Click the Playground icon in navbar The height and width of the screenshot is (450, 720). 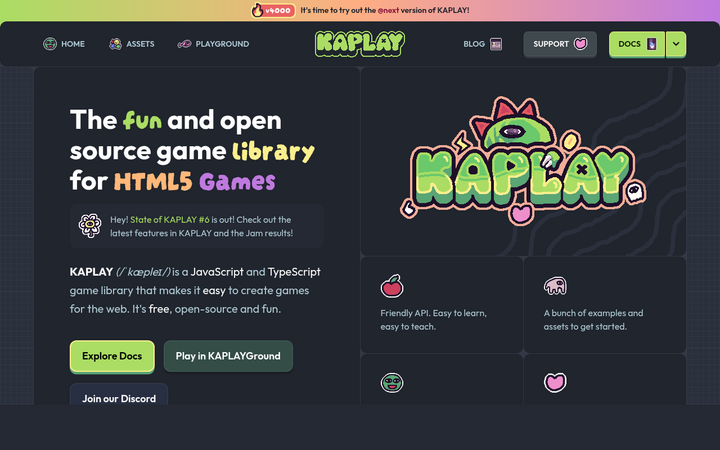click(184, 44)
